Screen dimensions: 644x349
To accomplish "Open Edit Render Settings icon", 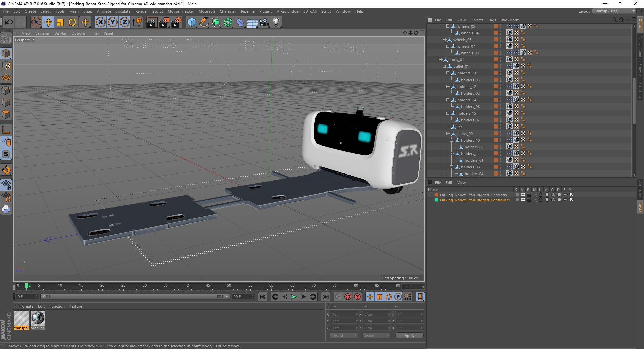I will [x=176, y=22].
